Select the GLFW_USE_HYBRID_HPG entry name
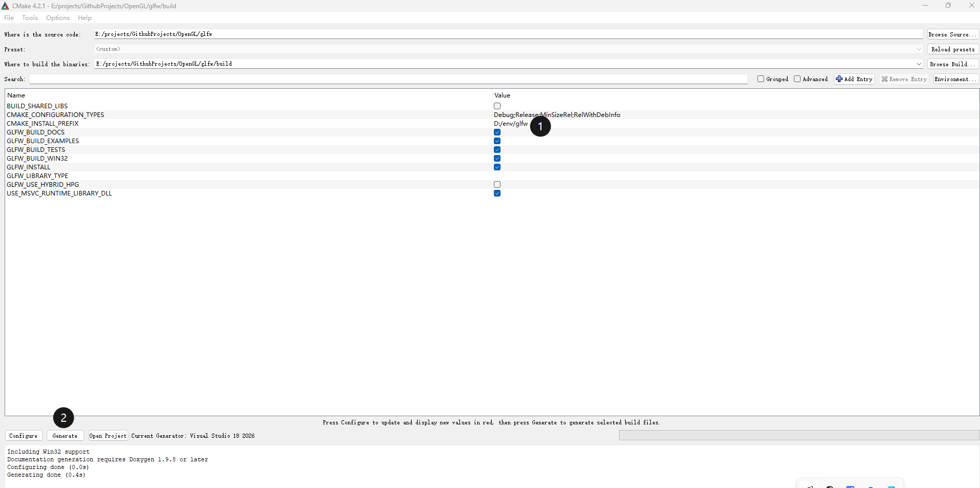 click(43, 185)
